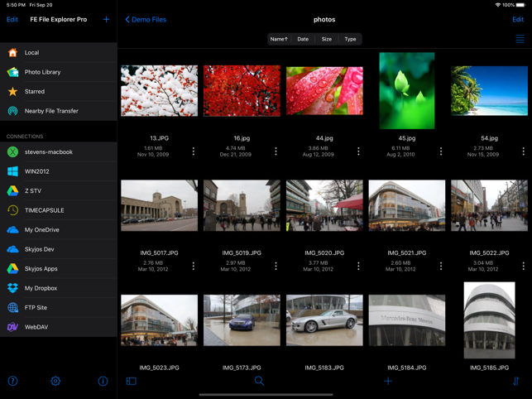Tap the info icon in sidebar footer

point(103,381)
